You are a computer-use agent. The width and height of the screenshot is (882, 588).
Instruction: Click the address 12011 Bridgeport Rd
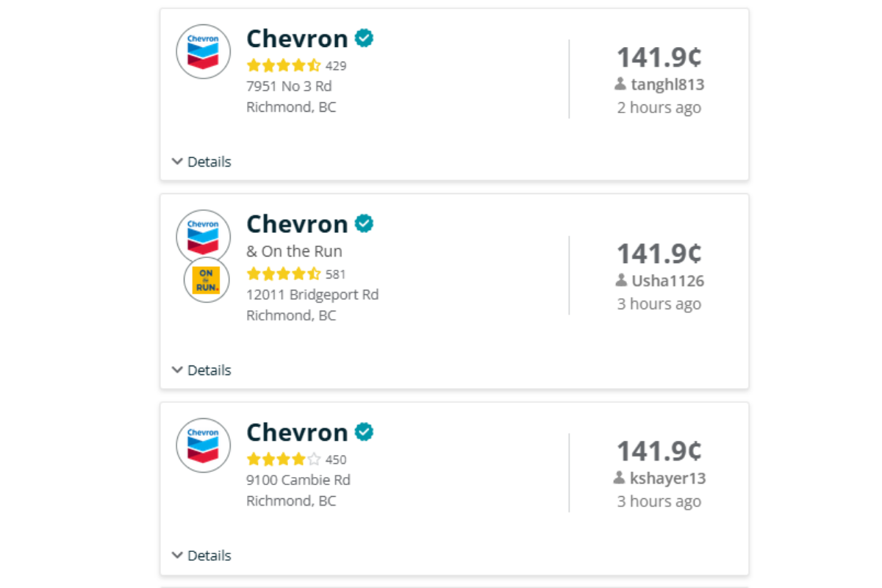tap(312, 294)
